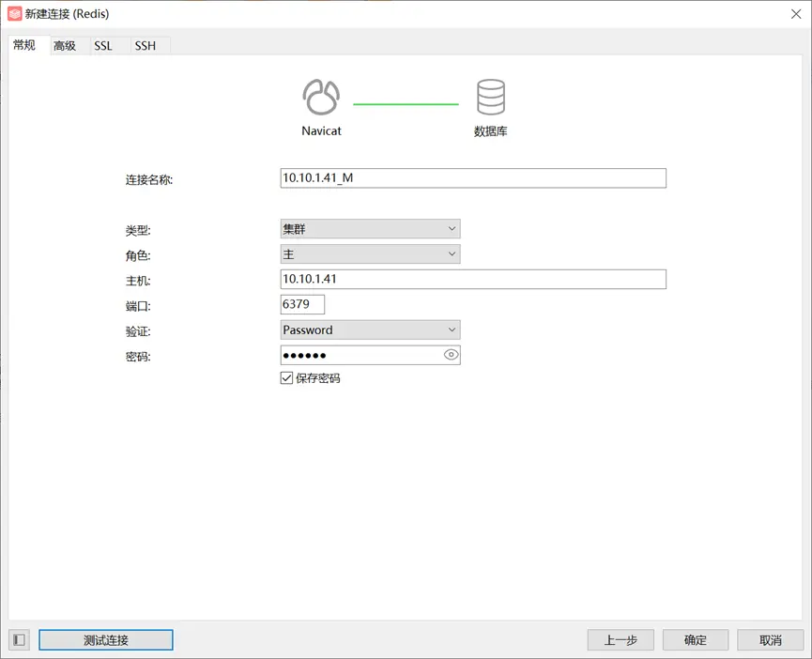The height and width of the screenshot is (659, 812).
Task: Click the green connection line
Action: pyautogui.click(x=406, y=104)
